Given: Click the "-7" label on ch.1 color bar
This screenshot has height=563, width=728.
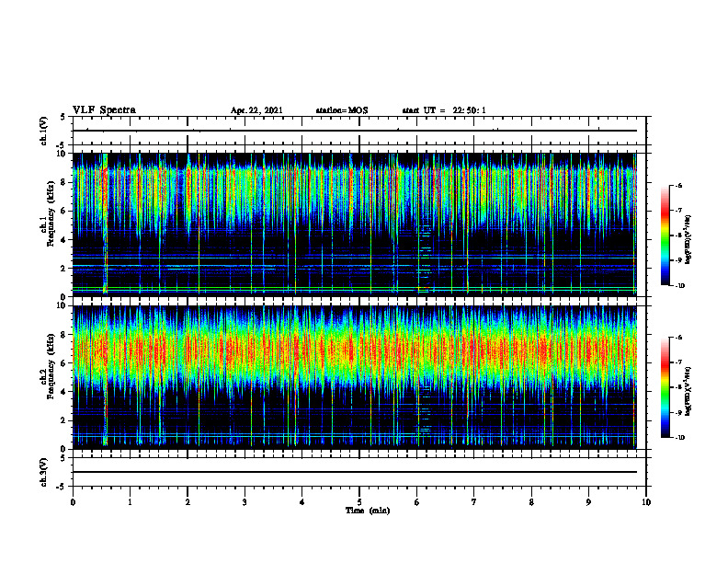Looking at the screenshot, I should (x=678, y=211).
